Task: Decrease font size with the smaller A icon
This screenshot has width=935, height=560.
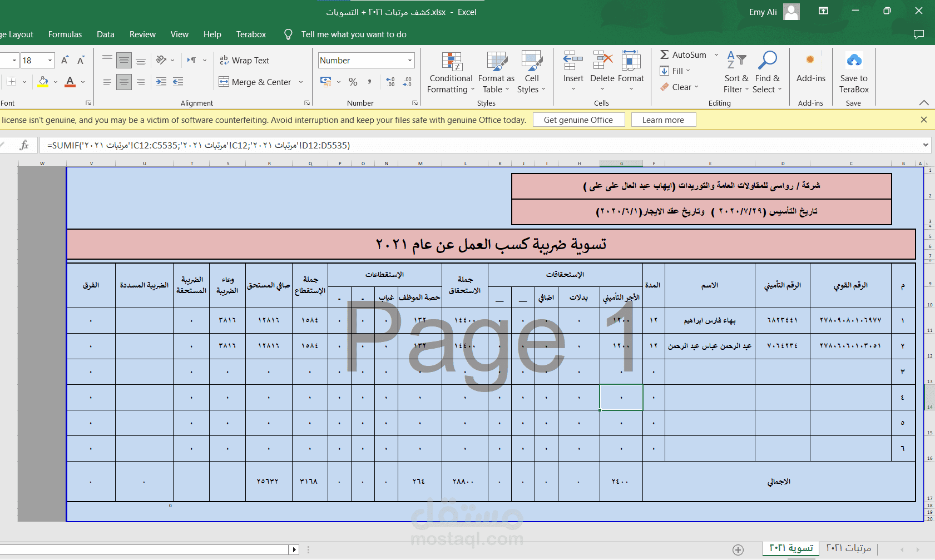Action: 81,60
